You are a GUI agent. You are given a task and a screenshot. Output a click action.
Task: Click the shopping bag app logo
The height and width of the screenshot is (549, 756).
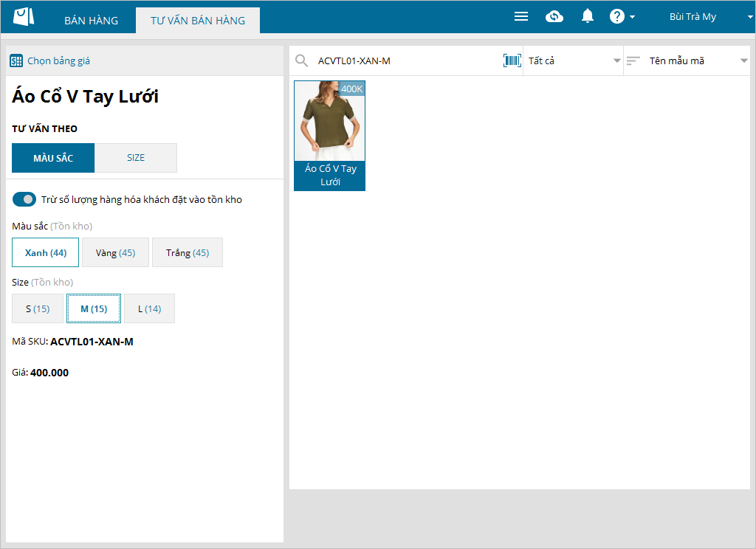pyautogui.click(x=24, y=16)
